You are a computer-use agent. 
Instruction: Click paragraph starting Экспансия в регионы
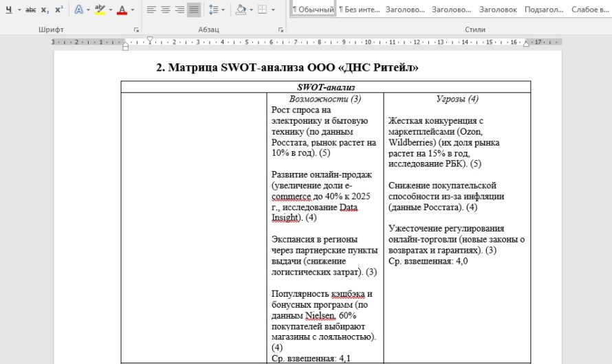click(325, 255)
